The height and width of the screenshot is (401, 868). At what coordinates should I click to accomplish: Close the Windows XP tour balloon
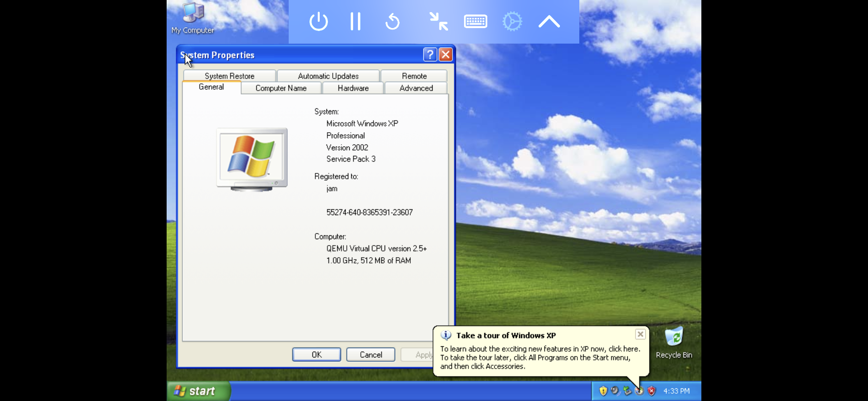coord(640,334)
